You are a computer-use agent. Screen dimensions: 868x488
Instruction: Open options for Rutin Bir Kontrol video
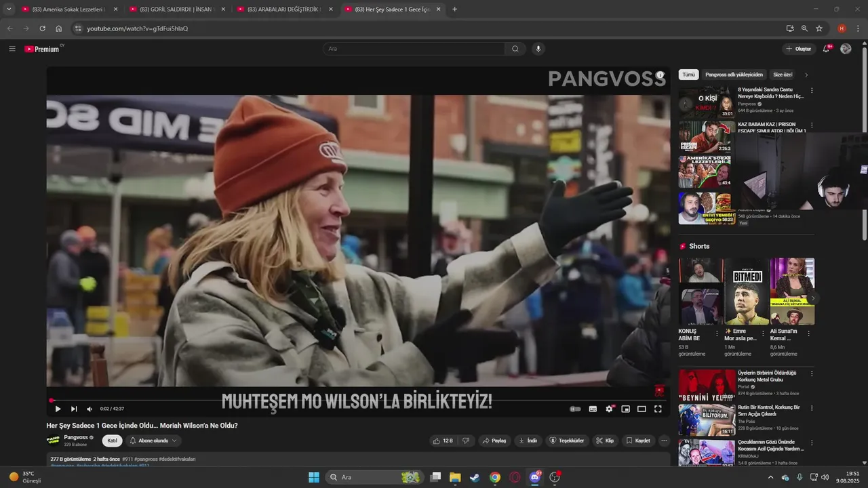tap(812, 408)
